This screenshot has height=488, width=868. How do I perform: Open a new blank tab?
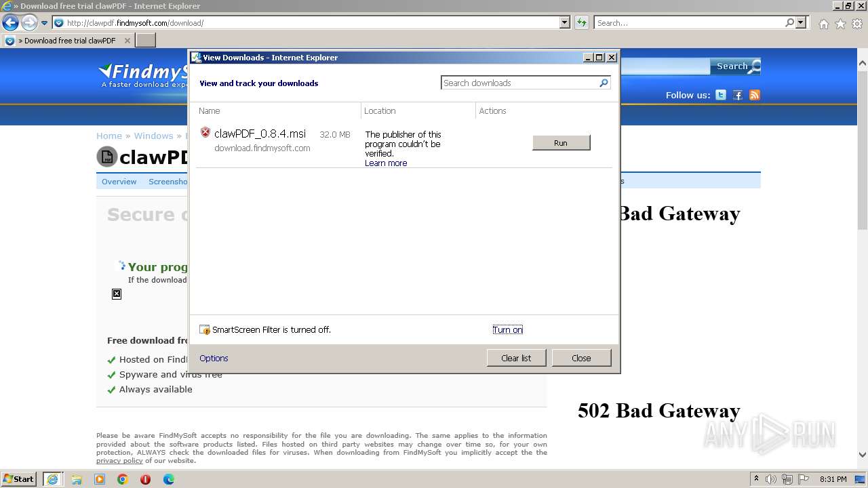click(x=146, y=41)
